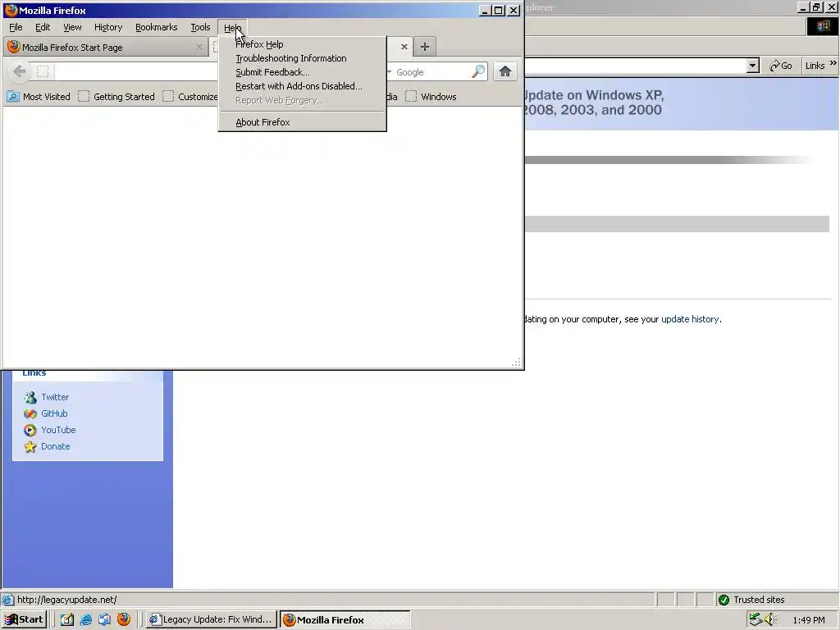Image resolution: width=840 pixels, height=630 pixels.
Task: Open the Customize bookmark
Action: click(190, 97)
